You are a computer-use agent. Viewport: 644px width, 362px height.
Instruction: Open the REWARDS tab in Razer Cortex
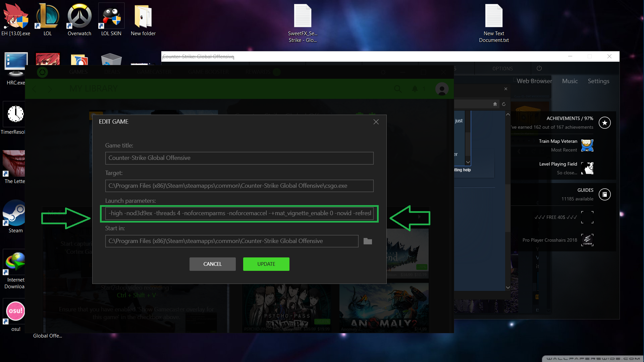258,72
